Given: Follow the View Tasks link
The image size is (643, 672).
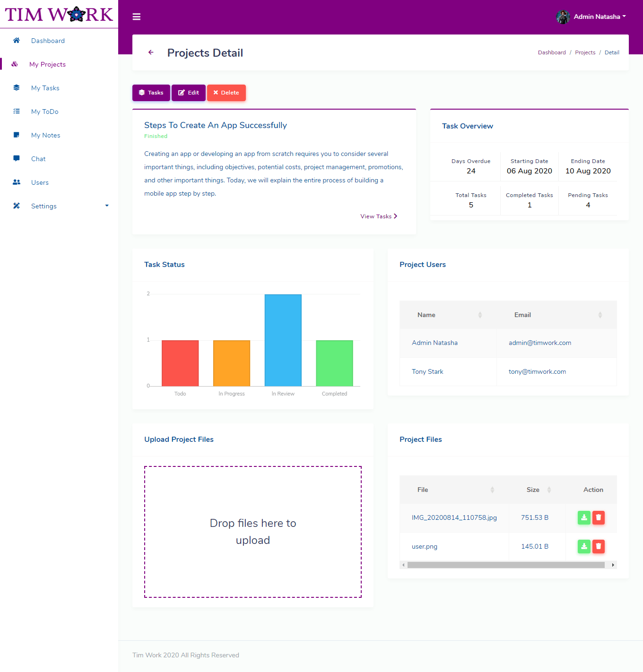Looking at the screenshot, I should [379, 216].
